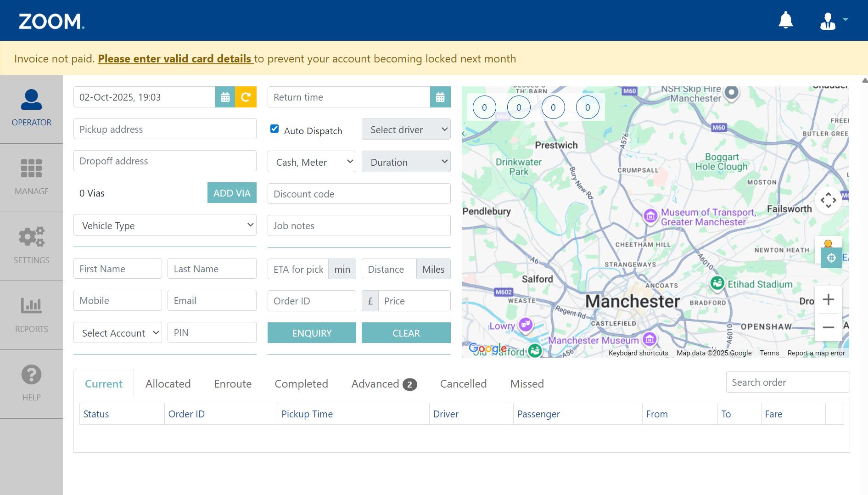This screenshot has height=495, width=868.
Task: Click the Job notes field
Action: pyautogui.click(x=359, y=225)
